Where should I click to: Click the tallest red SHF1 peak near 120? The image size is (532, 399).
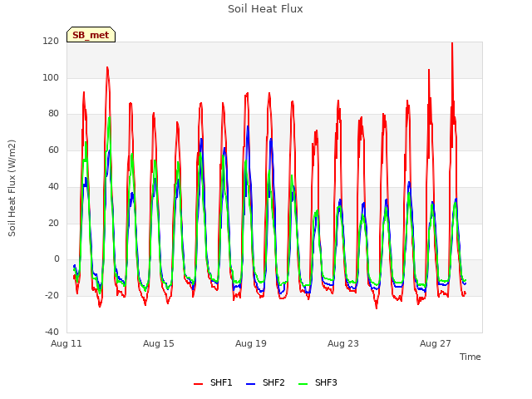coord(452,43)
